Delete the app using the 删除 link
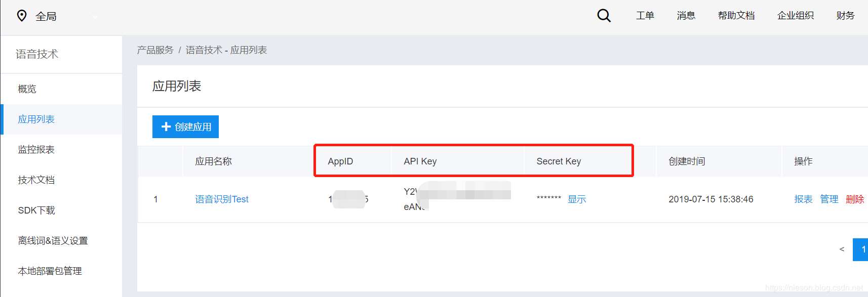 [x=855, y=199]
